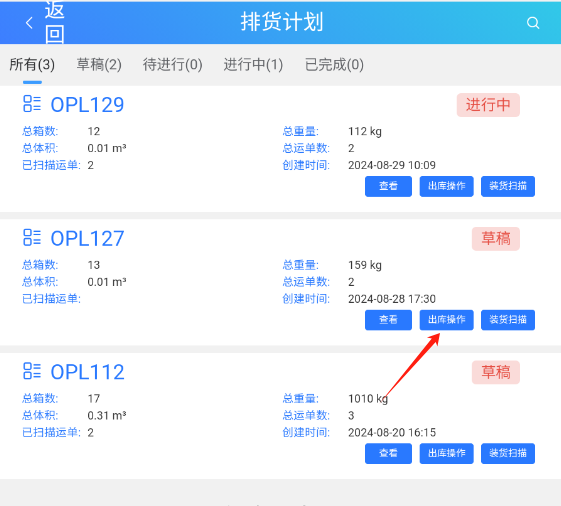Click 出库操作 for plan OPL112
Image resolution: width=561 pixels, height=506 pixels.
pos(447,453)
